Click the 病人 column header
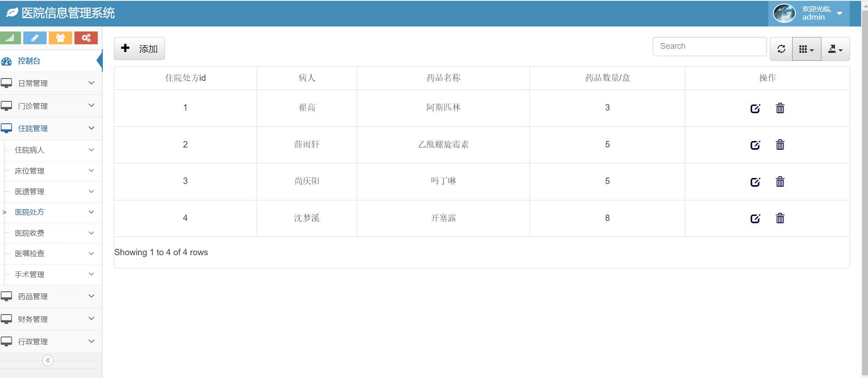 [x=307, y=78]
